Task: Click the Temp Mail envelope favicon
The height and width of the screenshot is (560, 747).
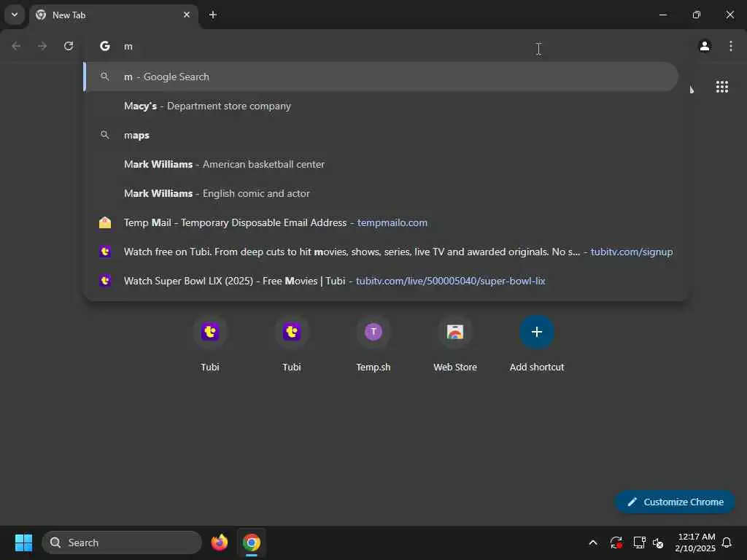Action: point(105,222)
